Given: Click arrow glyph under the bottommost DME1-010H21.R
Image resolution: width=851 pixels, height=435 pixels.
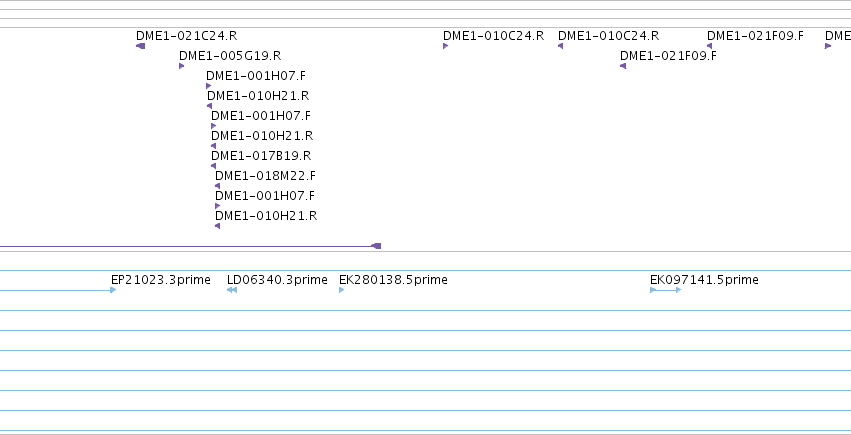Looking at the screenshot, I should pyautogui.click(x=218, y=226).
